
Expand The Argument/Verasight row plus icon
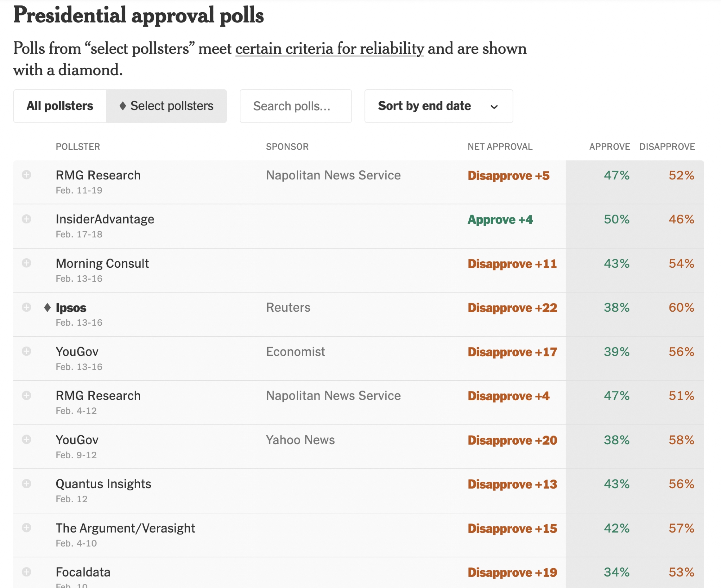pyautogui.click(x=26, y=528)
